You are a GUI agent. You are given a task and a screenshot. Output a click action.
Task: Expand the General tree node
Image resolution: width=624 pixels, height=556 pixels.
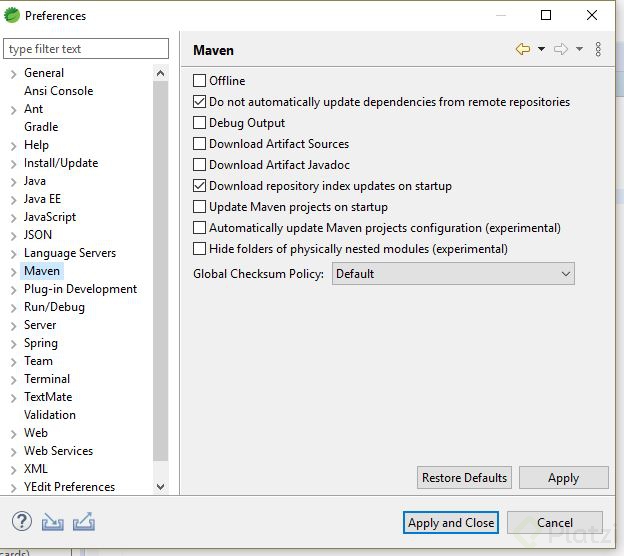[13, 74]
